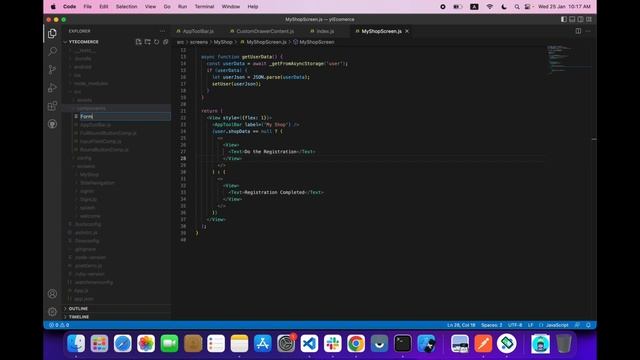640x360 pixels.
Task: Expand the android folder
Action: pos(83,67)
